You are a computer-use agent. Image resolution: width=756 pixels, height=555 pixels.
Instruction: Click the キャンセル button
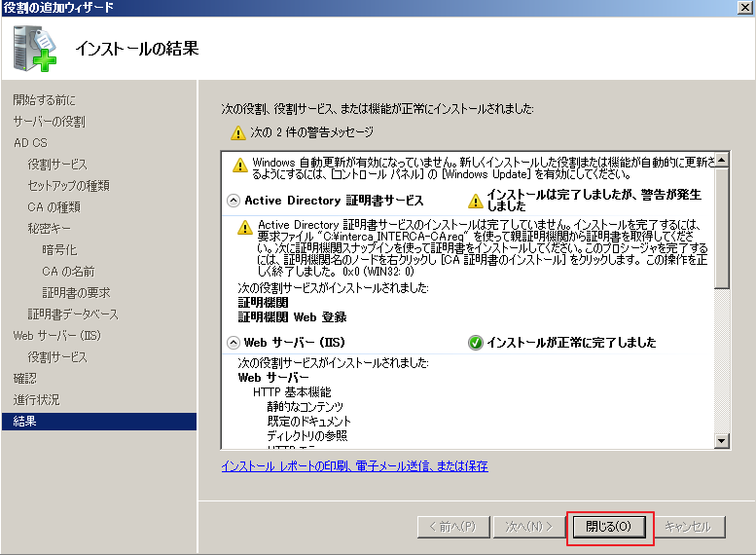point(688,527)
